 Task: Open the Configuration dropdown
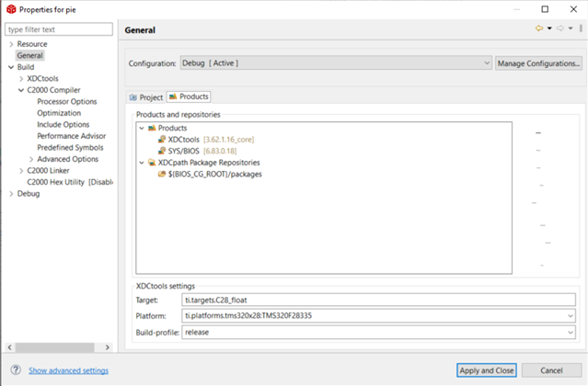[x=487, y=63]
